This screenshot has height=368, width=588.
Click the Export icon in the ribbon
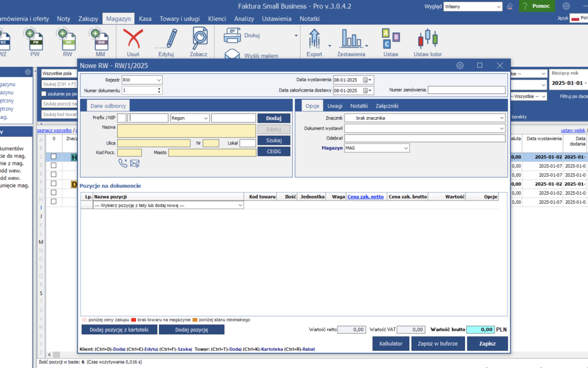(314, 39)
